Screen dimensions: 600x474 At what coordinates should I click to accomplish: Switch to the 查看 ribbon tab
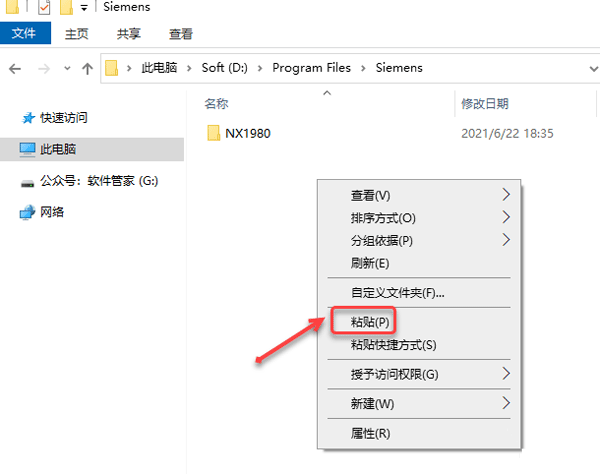[x=181, y=34]
